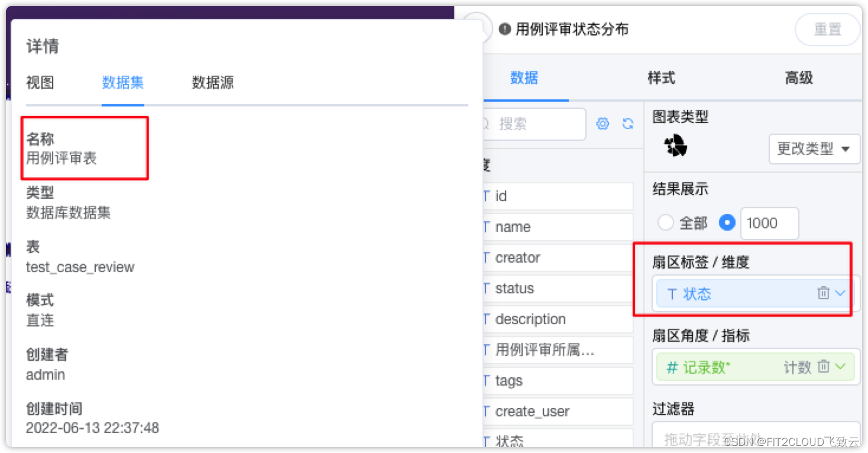Delete the 记录数 metric via trash icon
This screenshot has width=868, height=453.
click(x=824, y=367)
